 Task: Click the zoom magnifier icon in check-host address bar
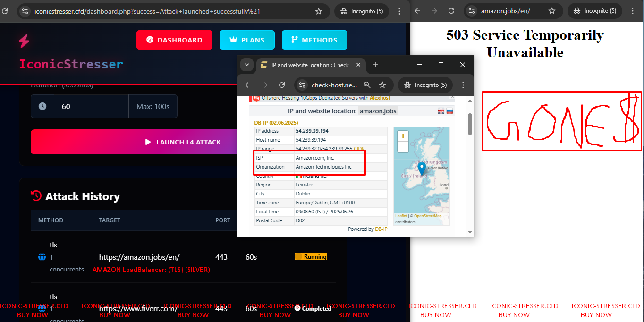pyautogui.click(x=367, y=85)
